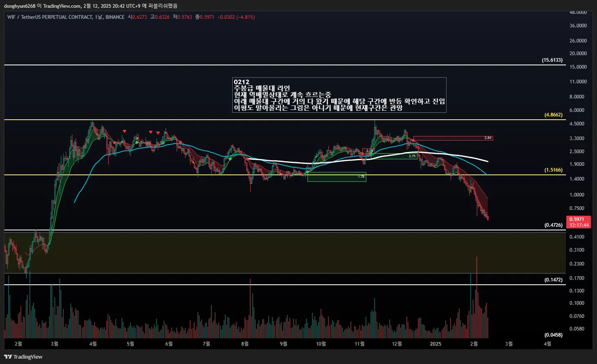Viewport: 597px width, 364px height.
Task: Click the open value 0.6273 in the legend
Action: click(x=140, y=17)
